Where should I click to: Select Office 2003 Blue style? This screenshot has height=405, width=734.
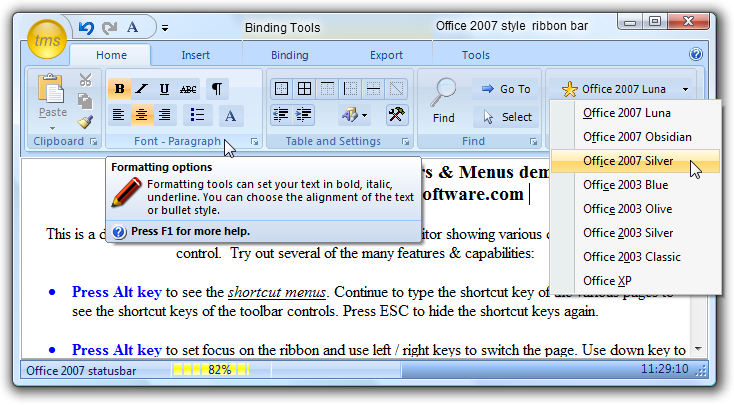tap(635, 185)
